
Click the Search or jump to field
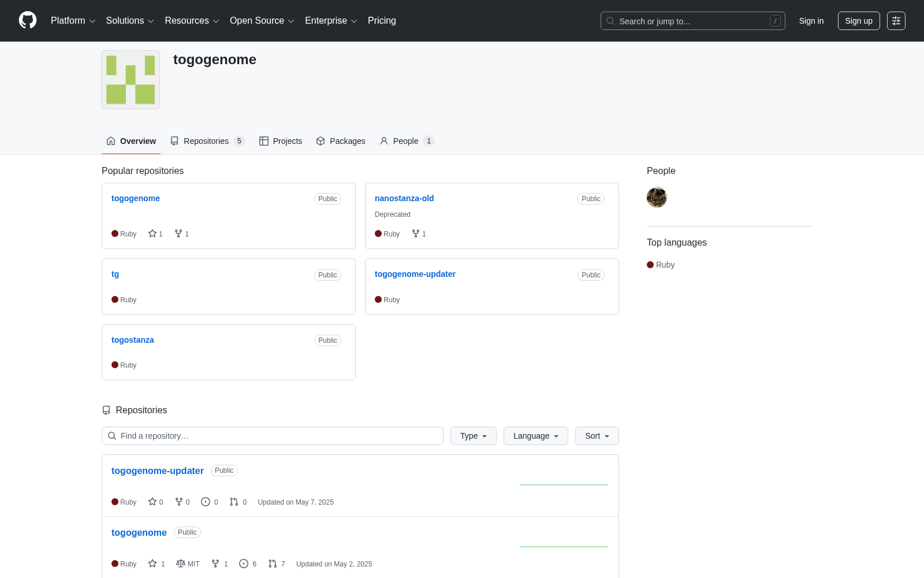click(x=693, y=21)
